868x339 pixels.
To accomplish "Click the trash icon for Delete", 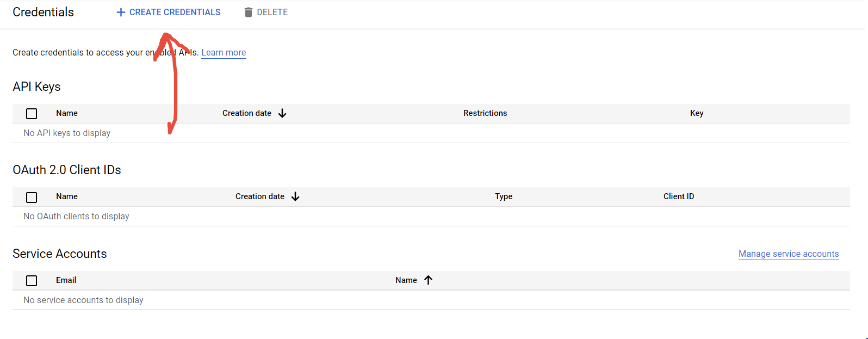I will [249, 13].
